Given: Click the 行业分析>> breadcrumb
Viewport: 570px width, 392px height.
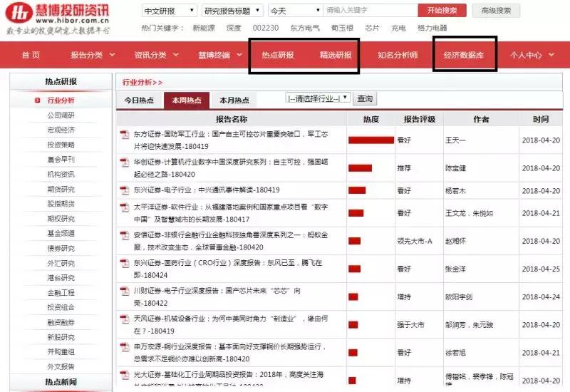Looking at the screenshot, I should point(142,83).
